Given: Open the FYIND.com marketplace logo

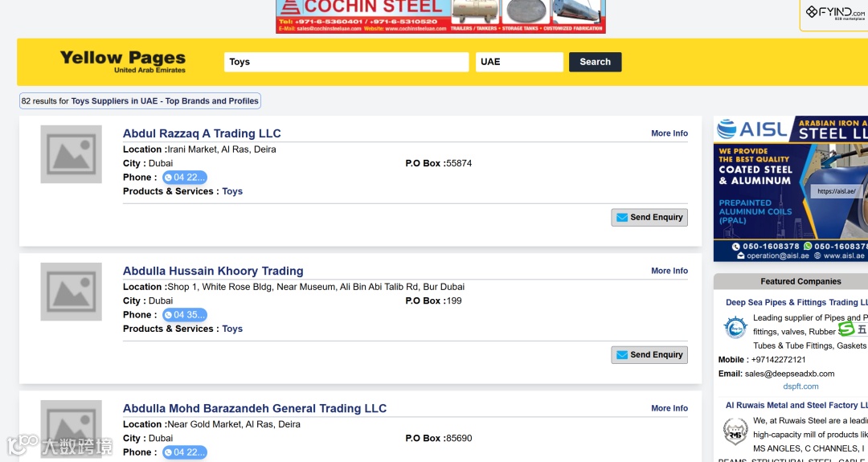Looking at the screenshot, I should pyautogui.click(x=835, y=14).
